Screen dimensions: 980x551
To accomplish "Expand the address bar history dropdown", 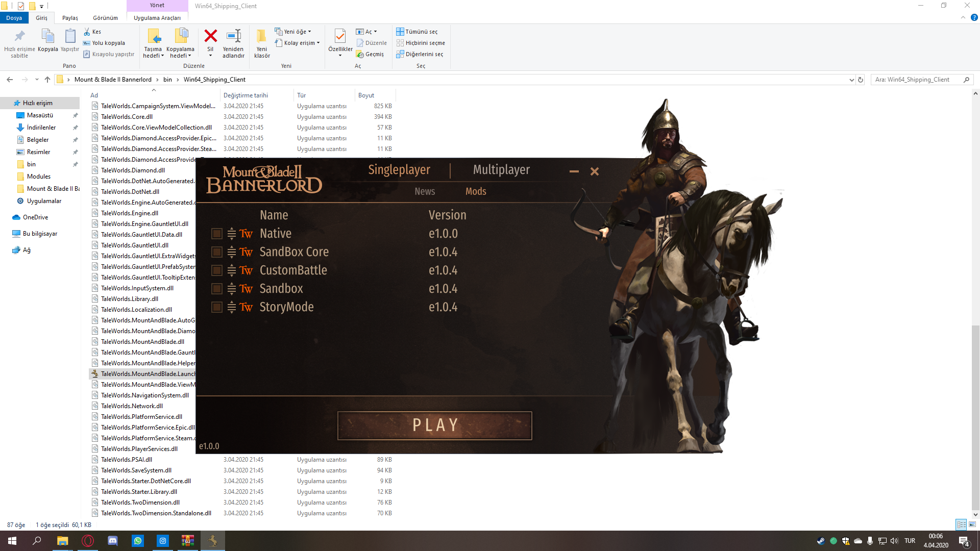I will [851, 80].
